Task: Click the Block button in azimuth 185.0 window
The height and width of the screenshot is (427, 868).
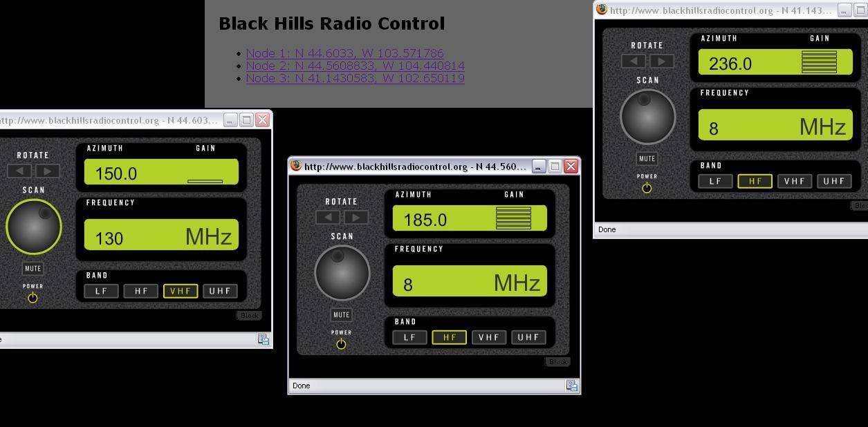Action: 557,361
